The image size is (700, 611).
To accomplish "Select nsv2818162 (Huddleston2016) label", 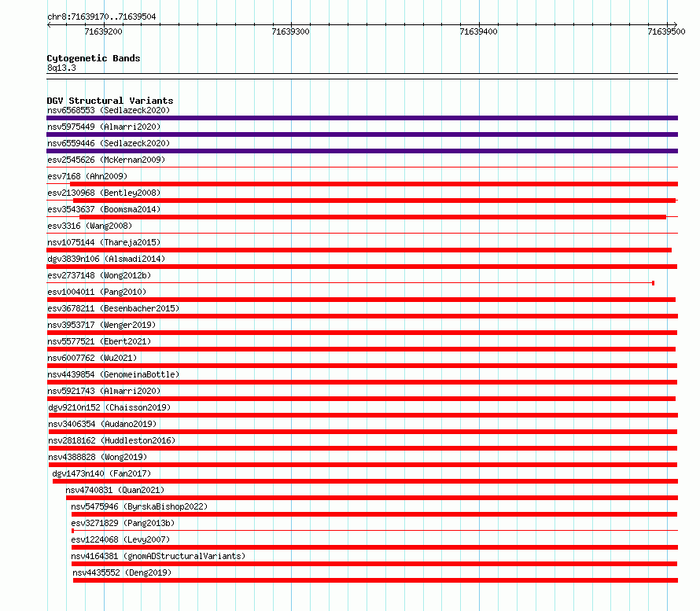I will pos(112,440).
